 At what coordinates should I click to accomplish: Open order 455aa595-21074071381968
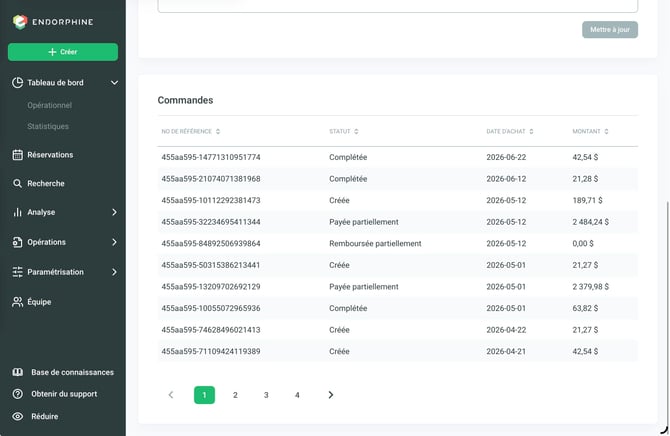point(211,179)
